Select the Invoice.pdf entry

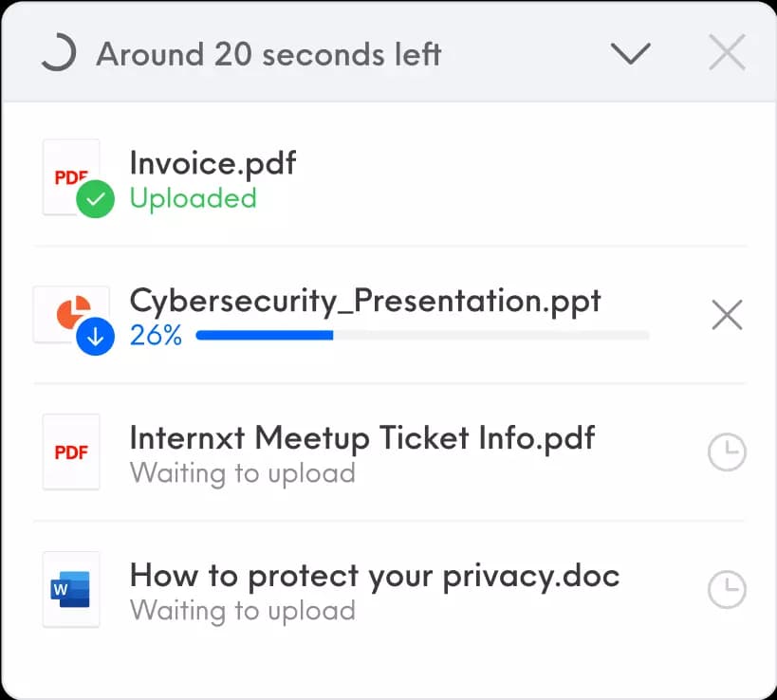click(x=213, y=163)
